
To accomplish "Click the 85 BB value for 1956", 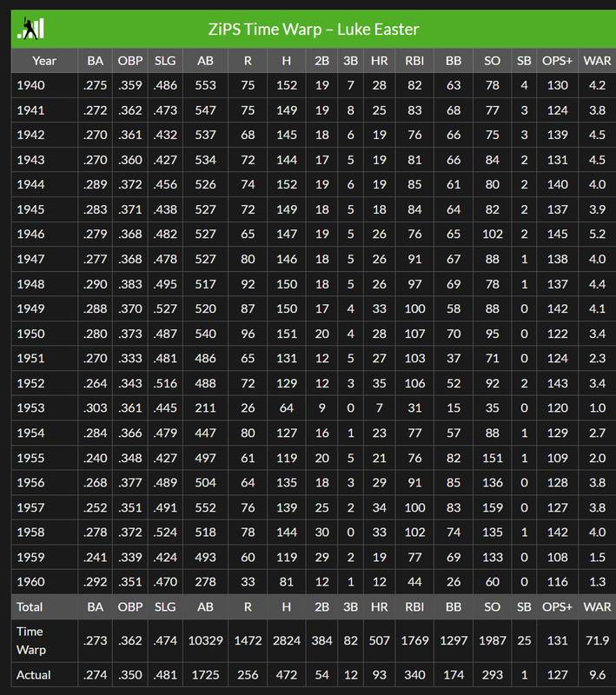I will point(454,483).
